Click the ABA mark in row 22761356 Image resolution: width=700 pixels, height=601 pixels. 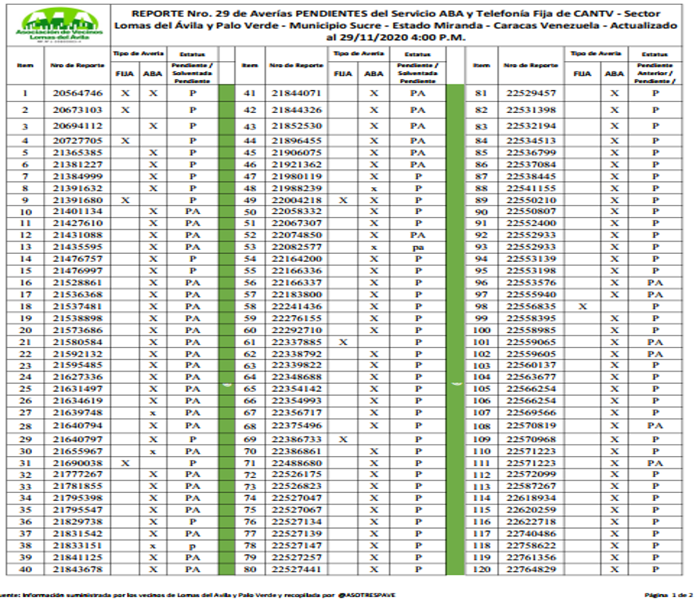[x=615, y=557]
